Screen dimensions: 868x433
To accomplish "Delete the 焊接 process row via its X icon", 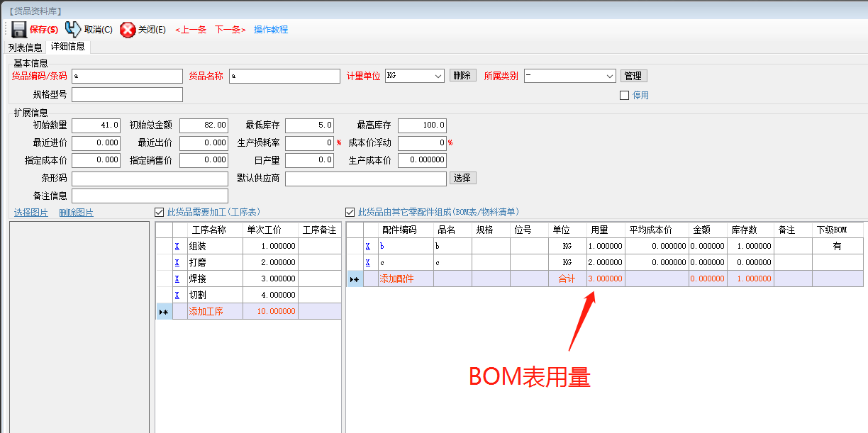I will (177, 278).
